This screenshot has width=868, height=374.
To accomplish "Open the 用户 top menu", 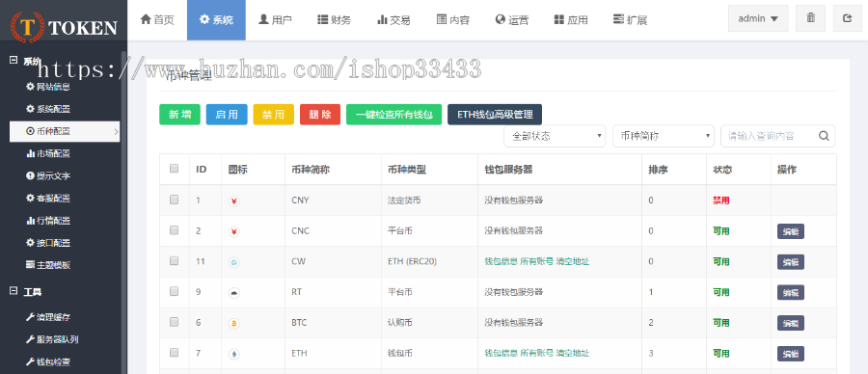I will pyautogui.click(x=275, y=20).
